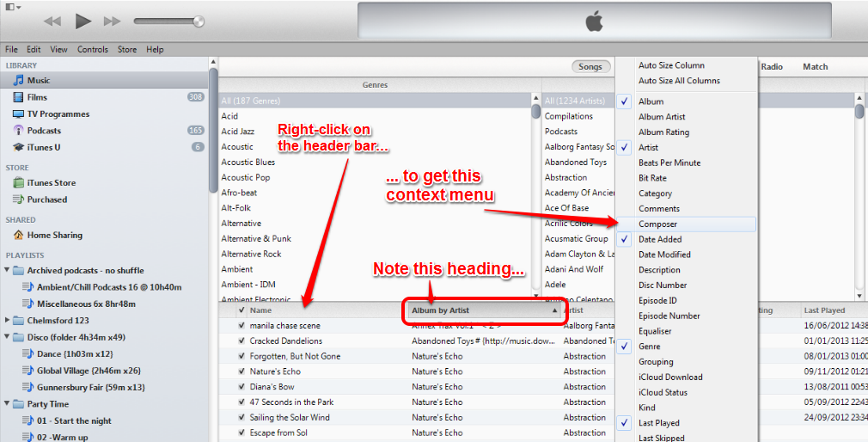The image size is (868, 442).
Task: Collapse the Party Time folder triangle
Action: tap(7, 404)
